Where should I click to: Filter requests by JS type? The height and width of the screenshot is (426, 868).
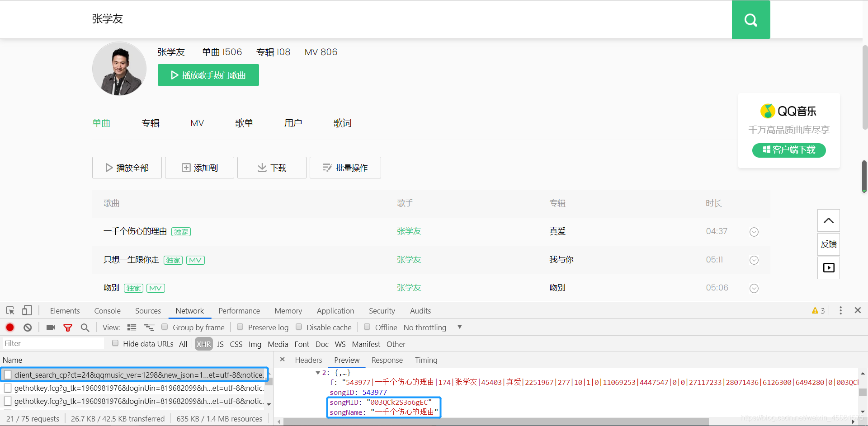click(220, 344)
